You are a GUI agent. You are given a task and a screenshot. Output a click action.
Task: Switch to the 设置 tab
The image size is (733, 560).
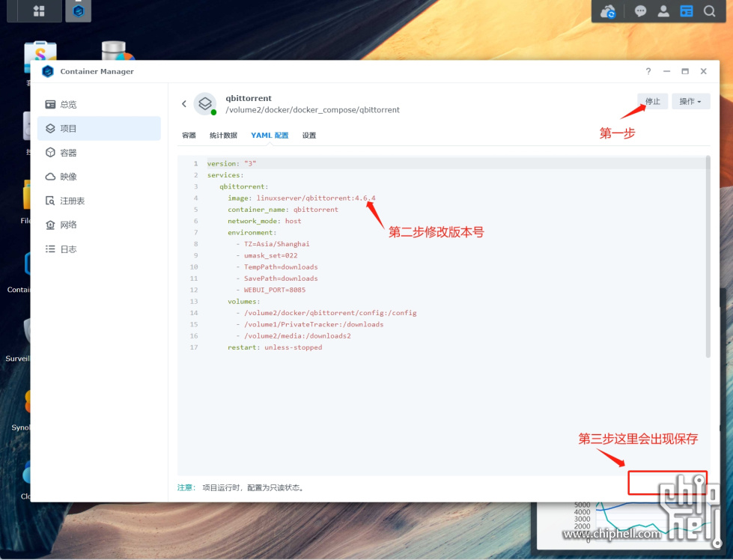click(x=309, y=135)
